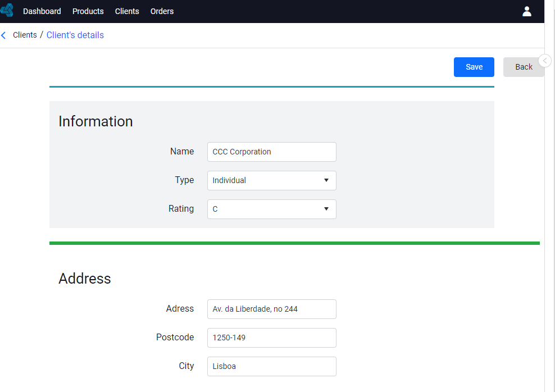Image resolution: width=555 pixels, height=392 pixels.
Task: Click the Back button
Action: 524,67
